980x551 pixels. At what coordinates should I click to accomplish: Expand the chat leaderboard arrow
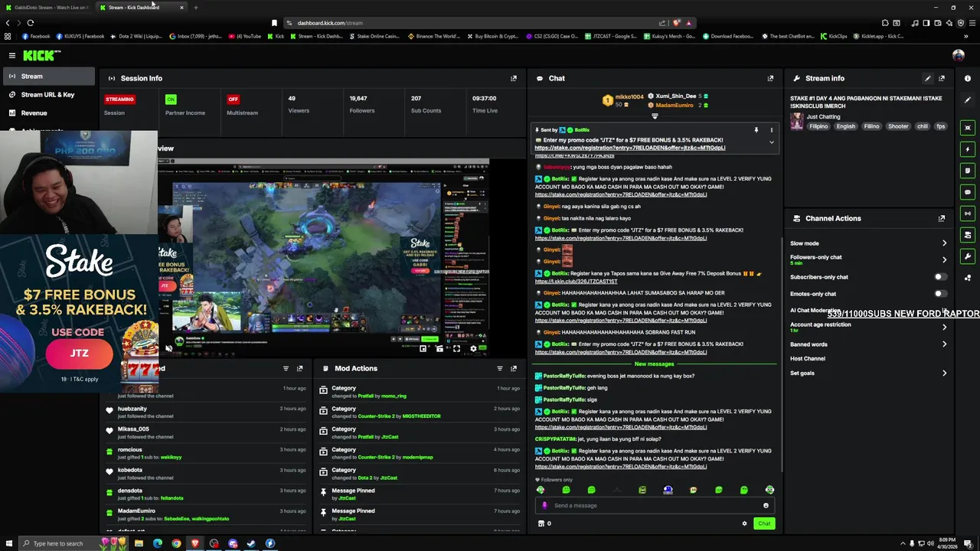[x=655, y=116]
